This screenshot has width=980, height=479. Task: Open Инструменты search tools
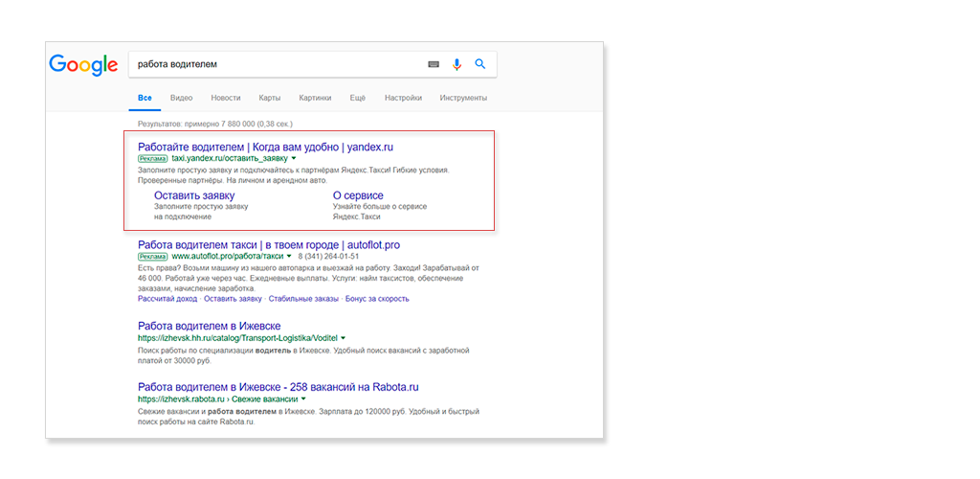tap(463, 98)
